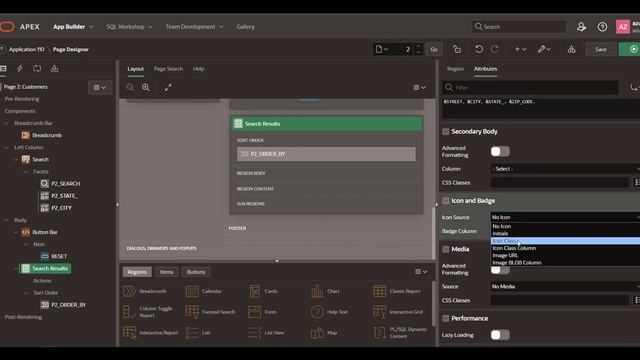Choose Icon Class Column option

565,248
